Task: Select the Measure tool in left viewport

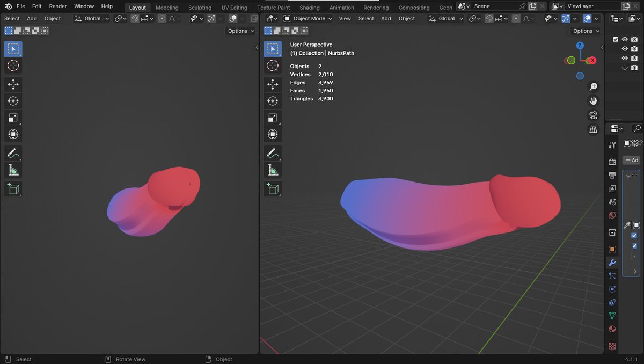Action: pos(13,170)
